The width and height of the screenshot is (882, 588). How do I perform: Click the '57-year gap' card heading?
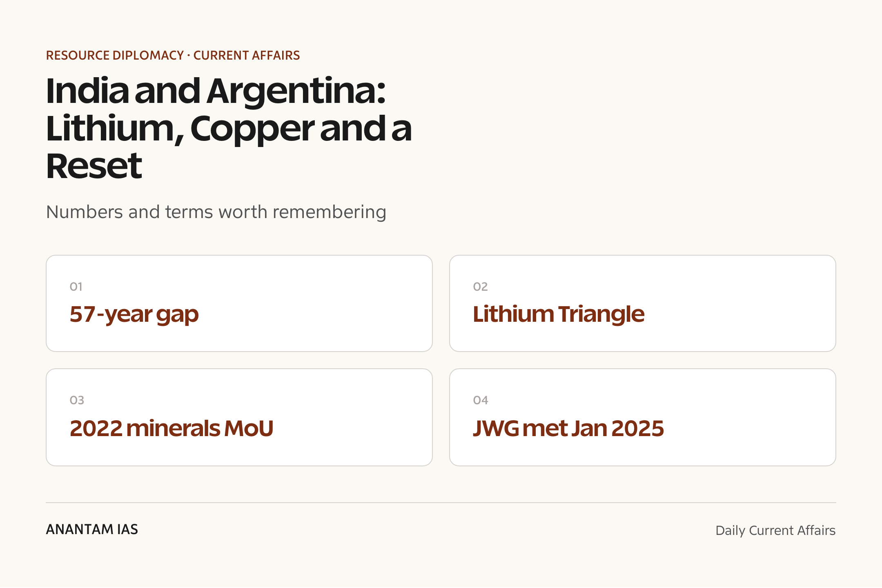(134, 314)
